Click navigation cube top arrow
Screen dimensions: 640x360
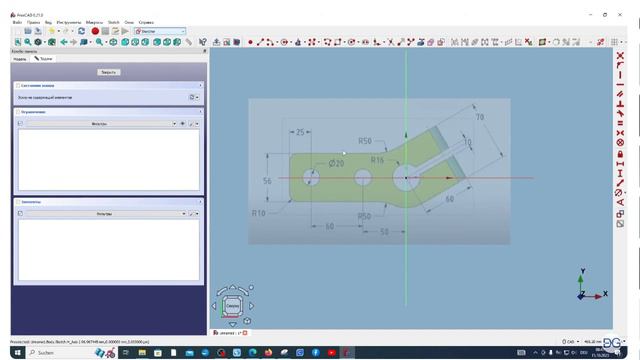(x=233, y=287)
